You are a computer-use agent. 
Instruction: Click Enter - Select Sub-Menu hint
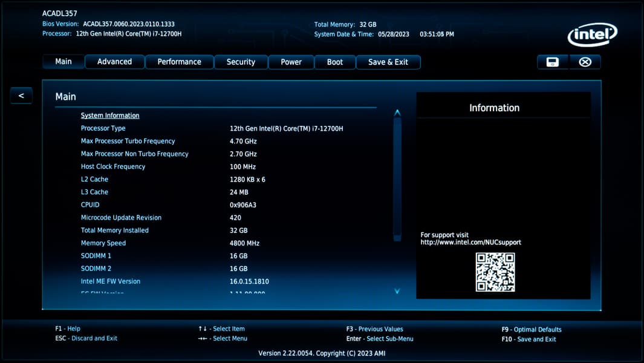click(x=380, y=339)
